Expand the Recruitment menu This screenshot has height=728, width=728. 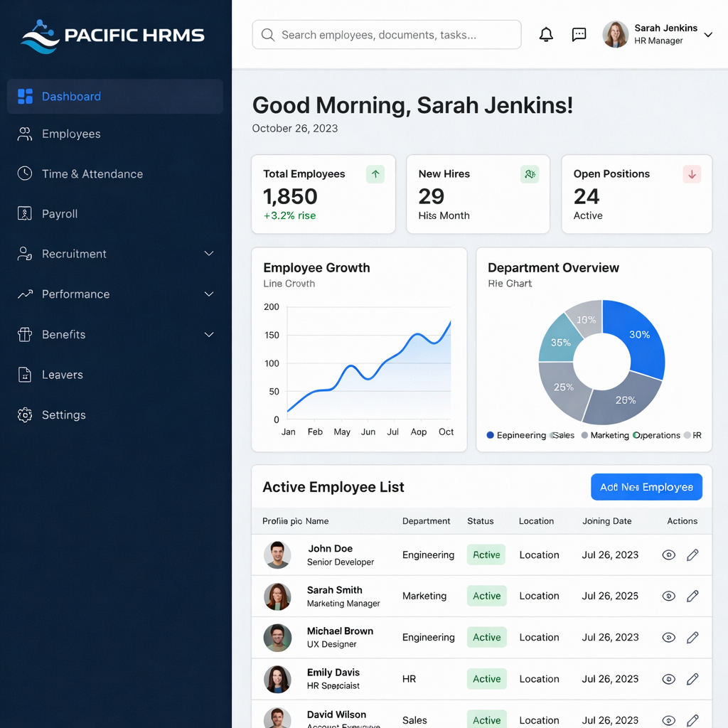(x=208, y=253)
